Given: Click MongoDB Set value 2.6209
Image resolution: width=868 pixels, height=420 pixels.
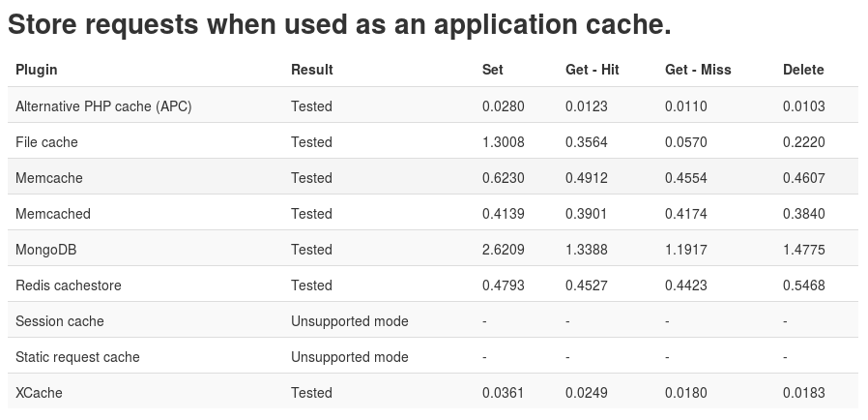Looking at the screenshot, I should (504, 250).
